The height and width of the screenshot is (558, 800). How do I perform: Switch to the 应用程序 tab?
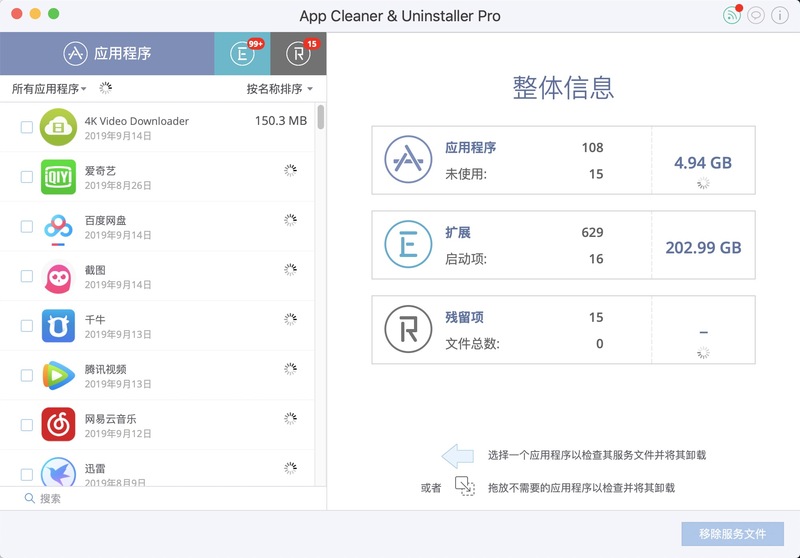click(x=107, y=54)
